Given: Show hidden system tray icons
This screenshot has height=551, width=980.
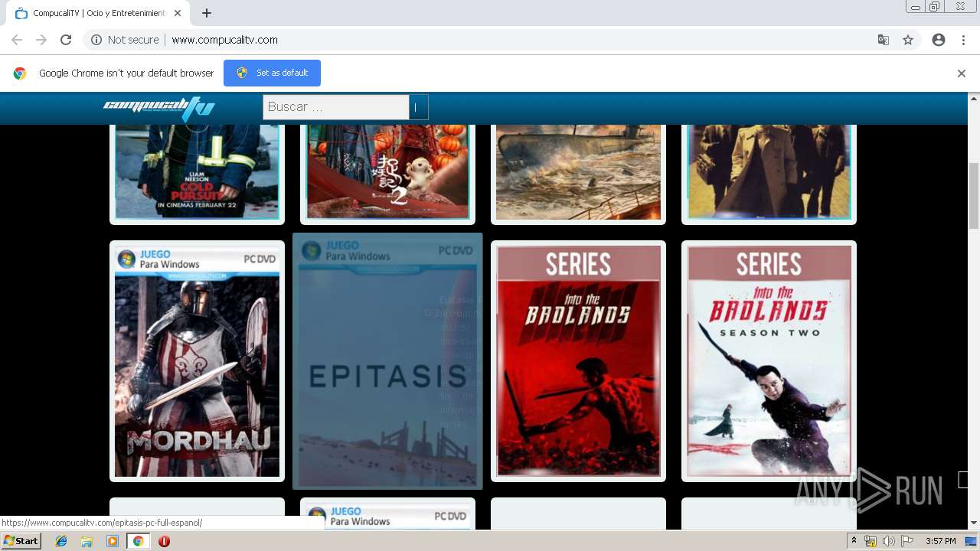Looking at the screenshot, I should [854, 541].
